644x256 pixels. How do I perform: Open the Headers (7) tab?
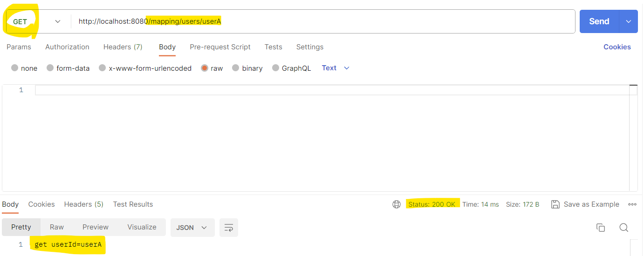pos(123,47)
